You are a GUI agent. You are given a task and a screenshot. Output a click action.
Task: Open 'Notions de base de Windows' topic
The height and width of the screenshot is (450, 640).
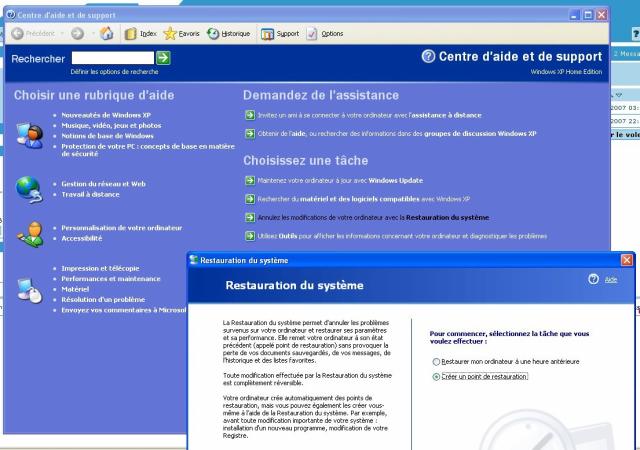108,136
